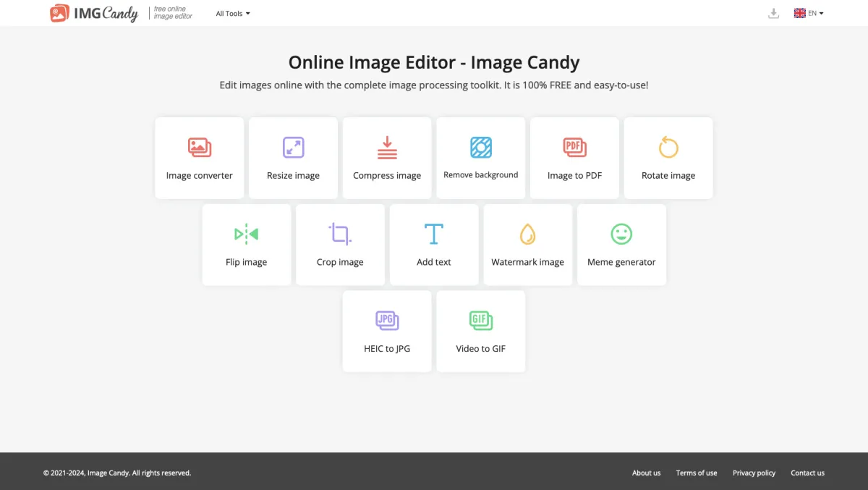This screenshot has width=868, height=490.
Task: Choose the Add text T icon
Action: [434, 234]
